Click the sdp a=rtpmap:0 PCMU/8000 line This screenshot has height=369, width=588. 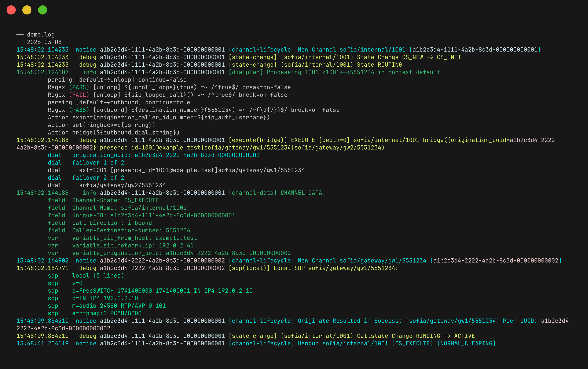[94, 313]
